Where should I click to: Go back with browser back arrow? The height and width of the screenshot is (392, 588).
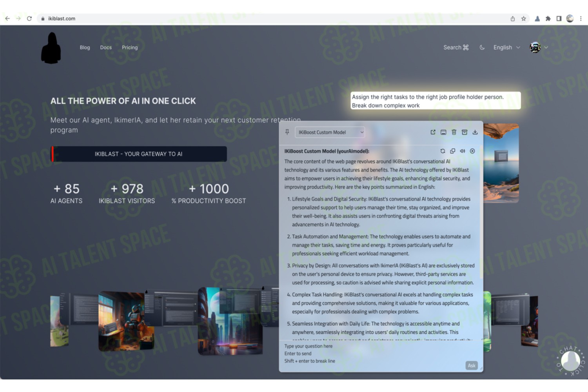7,18
